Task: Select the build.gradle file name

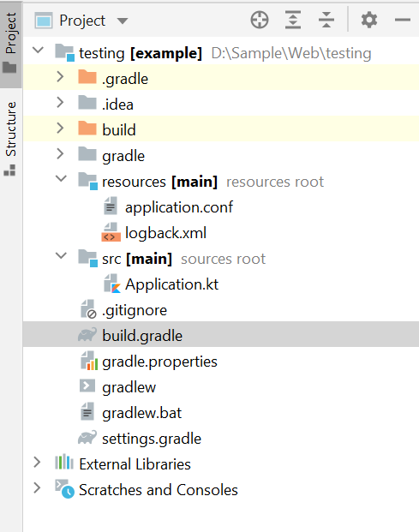Action: (x=142, y=336)
